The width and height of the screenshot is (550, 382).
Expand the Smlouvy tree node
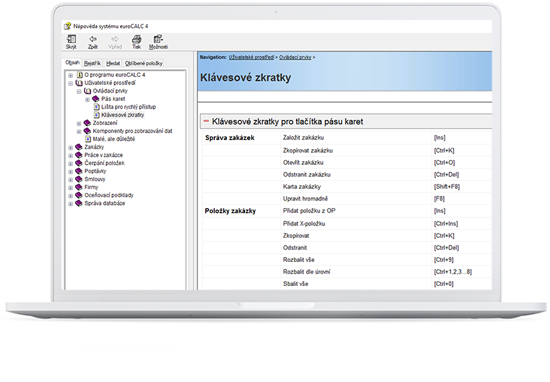(x=71, y=180)
